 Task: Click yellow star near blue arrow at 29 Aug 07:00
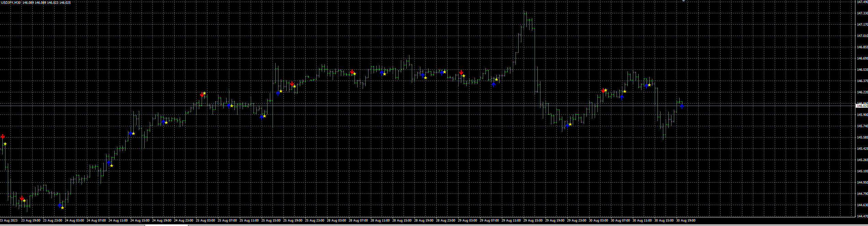coord(496,80)
